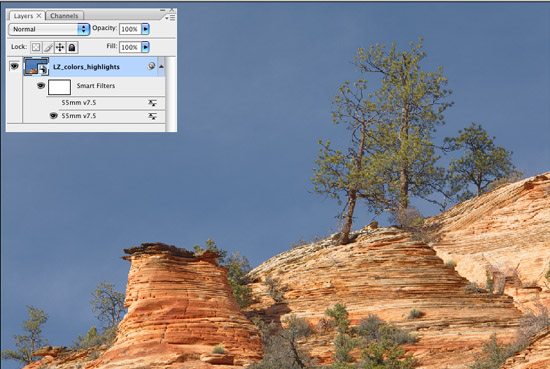Select the Smart Filters mask thumbnail
This screenshot has height=369, width=550.
59,87
